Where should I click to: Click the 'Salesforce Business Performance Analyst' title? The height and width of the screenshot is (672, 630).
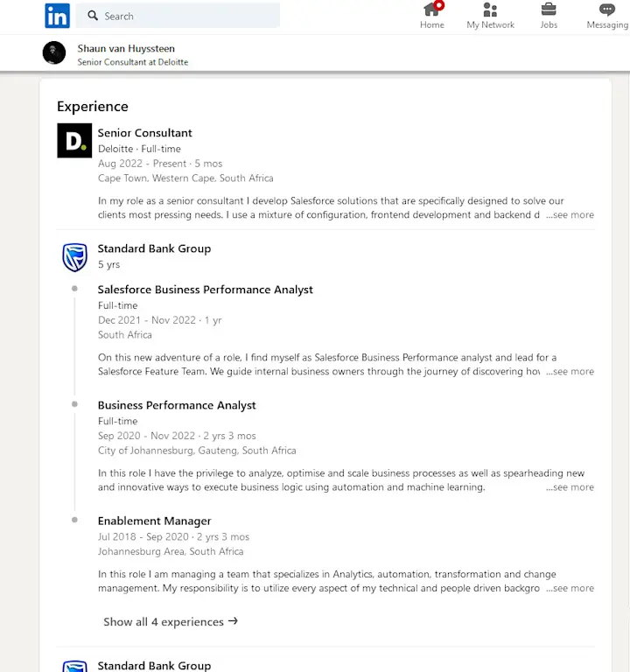pyautogui.click(x=206, y=290)
